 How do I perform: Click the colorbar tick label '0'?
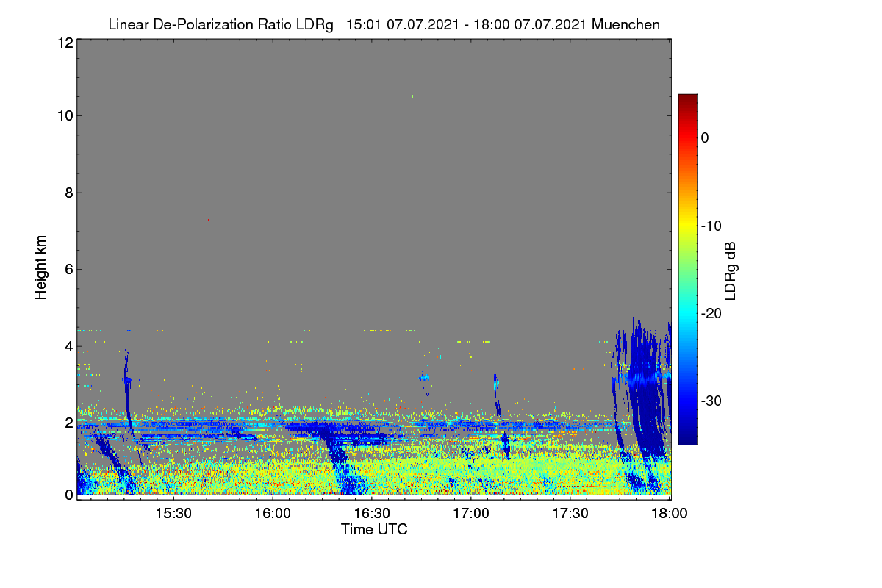[705, 137]
